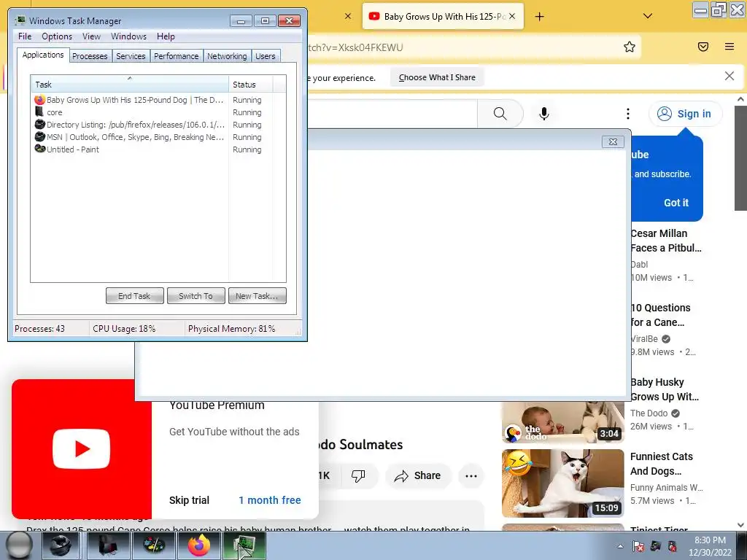Click the Baby Husky video thumbnail showing 3:04

[x=562, y=422]
